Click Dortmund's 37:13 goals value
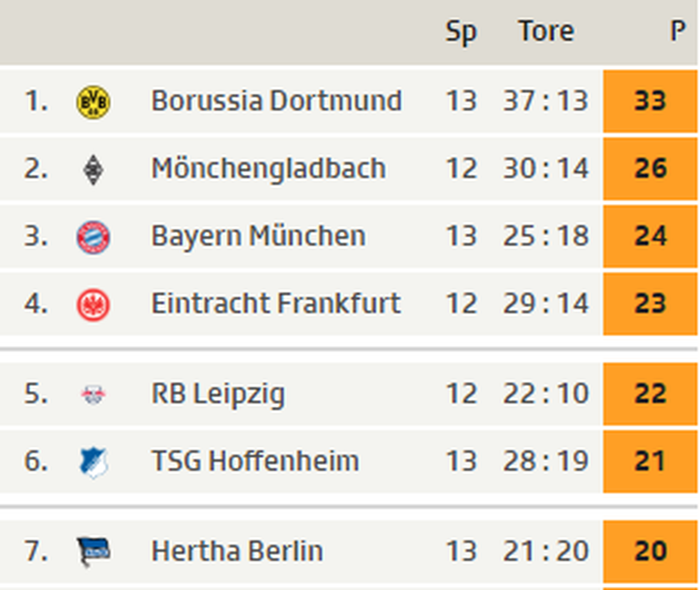 point(546,101)
